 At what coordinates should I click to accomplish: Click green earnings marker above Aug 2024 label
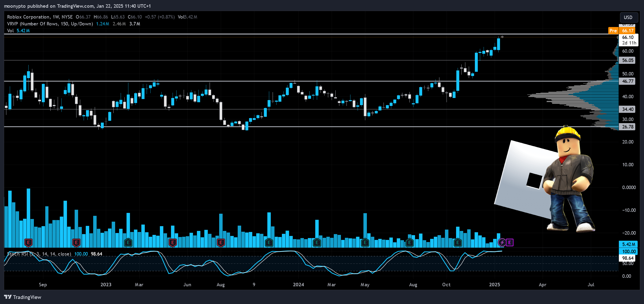[409, 242]
